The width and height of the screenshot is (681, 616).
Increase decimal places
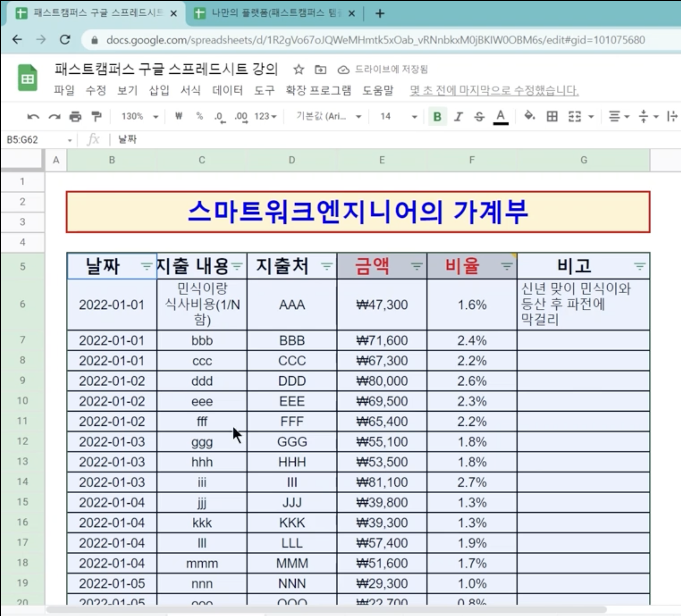pyautogui.click(x=241, y=117)
